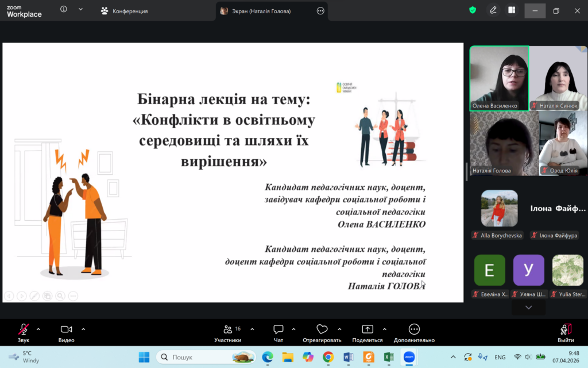
Task: Expand the chevron beside the meeting info icon
Action: 80,10
